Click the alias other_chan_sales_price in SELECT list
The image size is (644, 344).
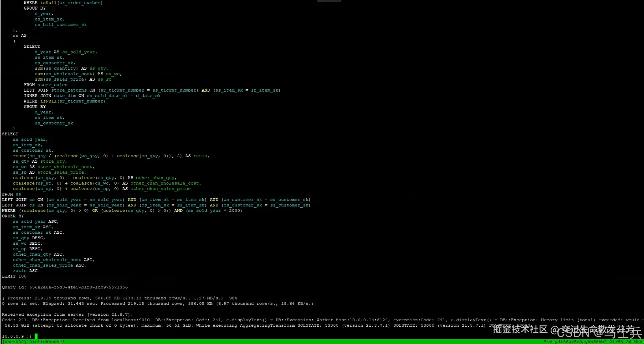161,189
